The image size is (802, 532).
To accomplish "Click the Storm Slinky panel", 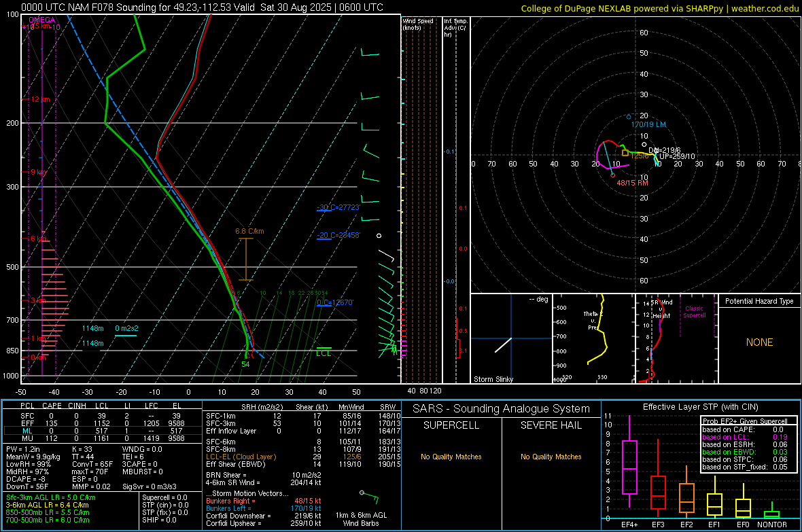I will [511, 338].
